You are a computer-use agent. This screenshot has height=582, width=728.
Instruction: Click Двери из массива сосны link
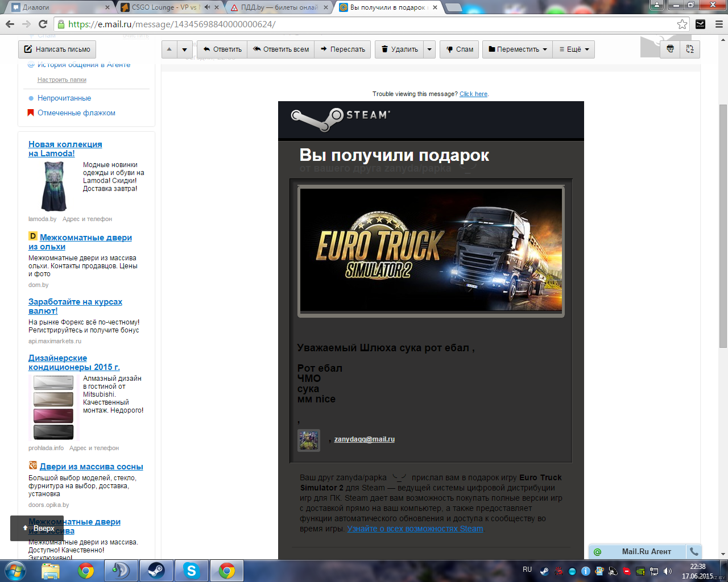click(x=92, y=467)
